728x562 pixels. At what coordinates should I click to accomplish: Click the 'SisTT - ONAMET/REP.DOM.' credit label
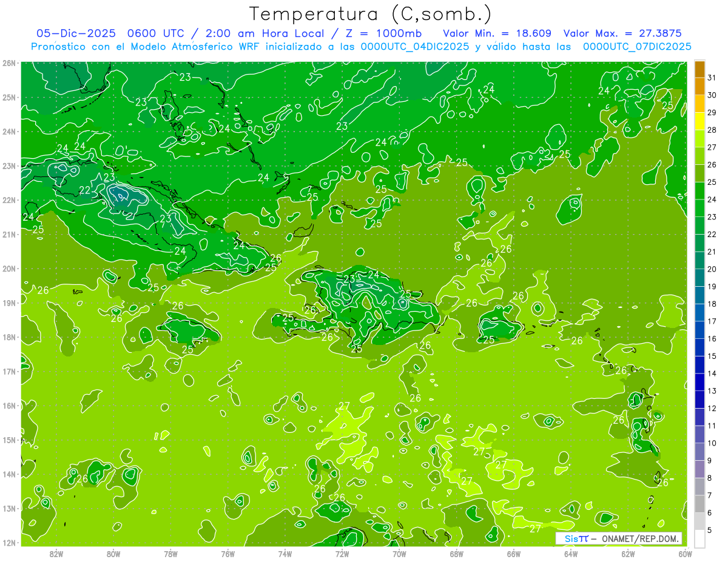pos(619,538)
